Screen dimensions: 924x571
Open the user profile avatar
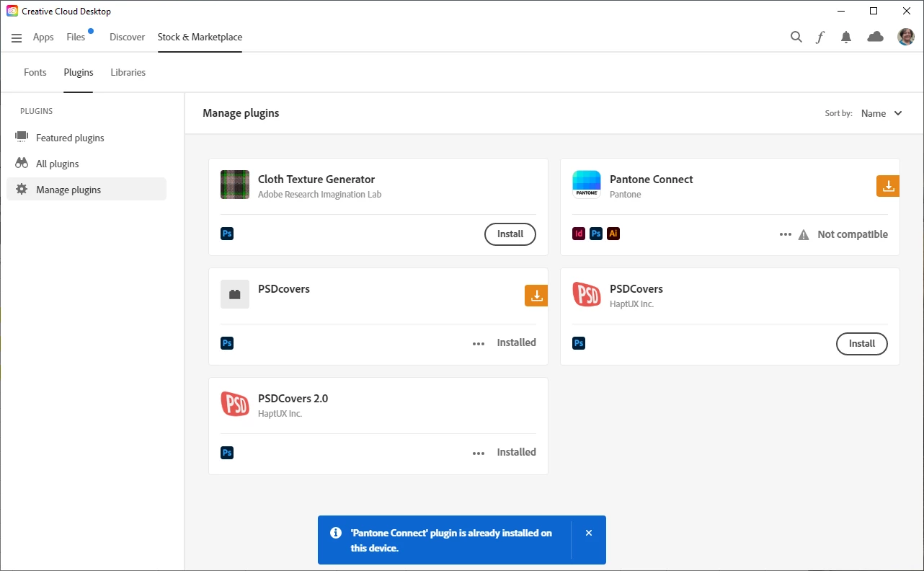tap(906, 37)
